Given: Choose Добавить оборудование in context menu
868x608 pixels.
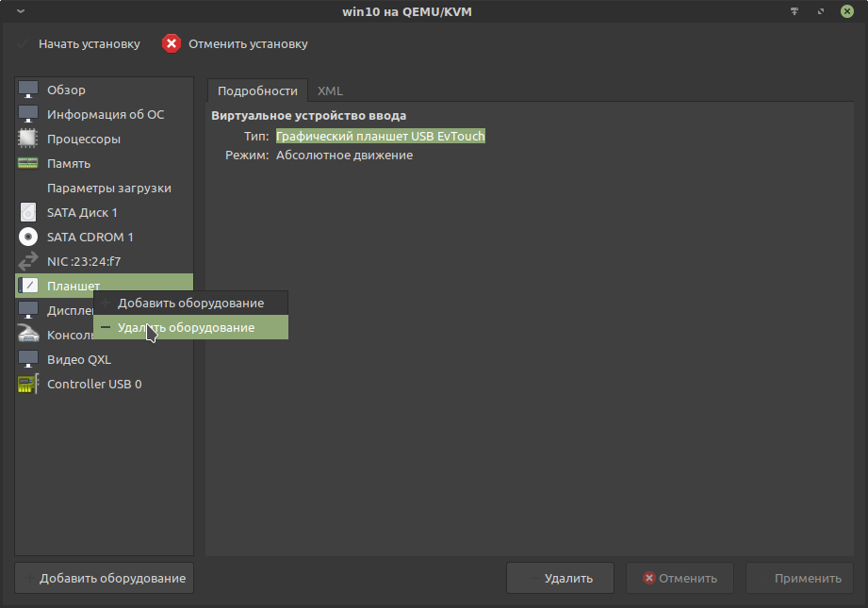Looking at the screenshot, I should pyautogui.click(x=190, y=303).
